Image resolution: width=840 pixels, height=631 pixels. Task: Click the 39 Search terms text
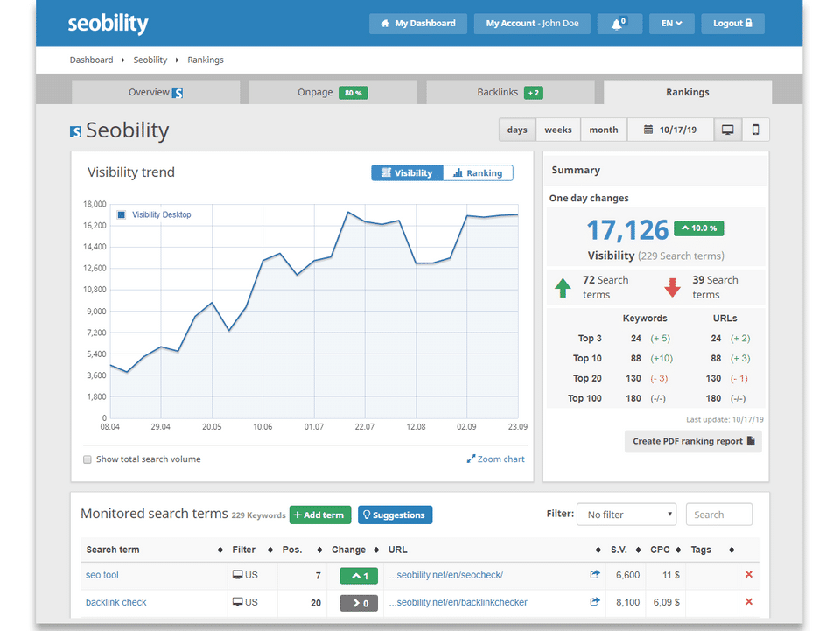coord(715,287)
